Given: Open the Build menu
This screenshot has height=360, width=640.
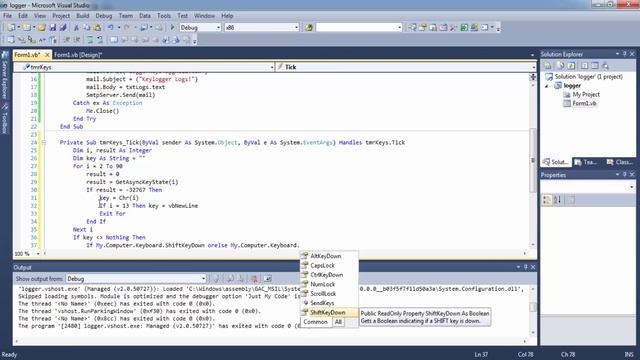Looking at the screenshot, I should [82, 16].
